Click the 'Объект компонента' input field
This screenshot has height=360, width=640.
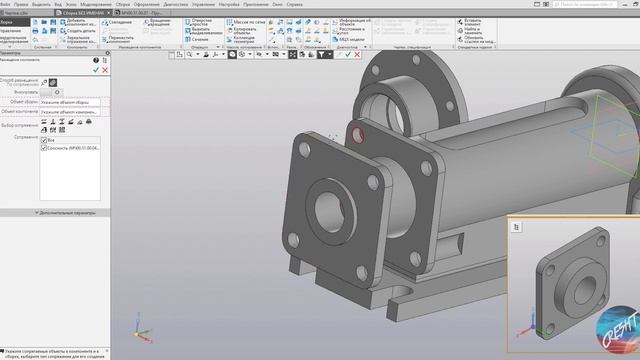pyautogui.click(x=70, y=111)
